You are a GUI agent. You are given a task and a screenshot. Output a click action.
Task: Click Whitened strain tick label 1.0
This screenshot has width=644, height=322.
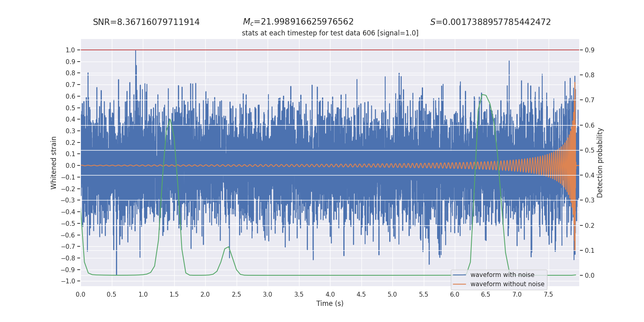click(70, 50)
